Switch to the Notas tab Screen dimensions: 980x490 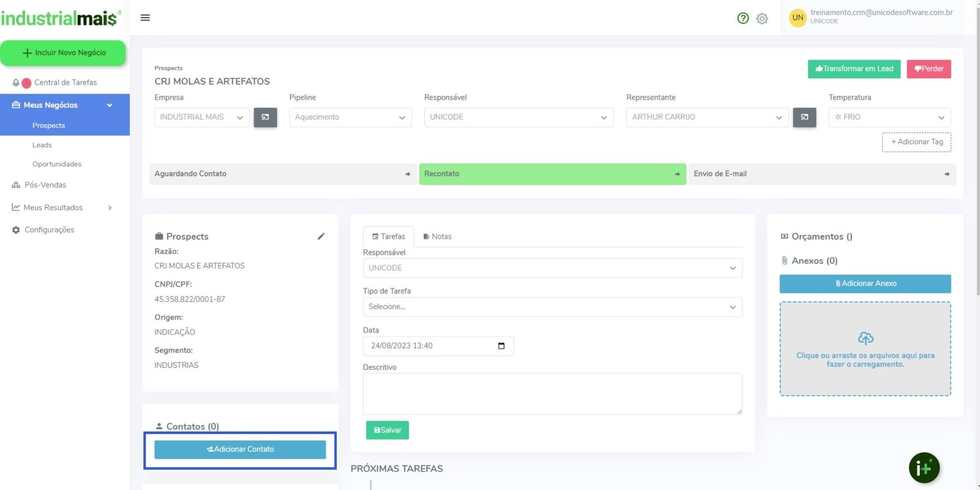pos(437,236)
